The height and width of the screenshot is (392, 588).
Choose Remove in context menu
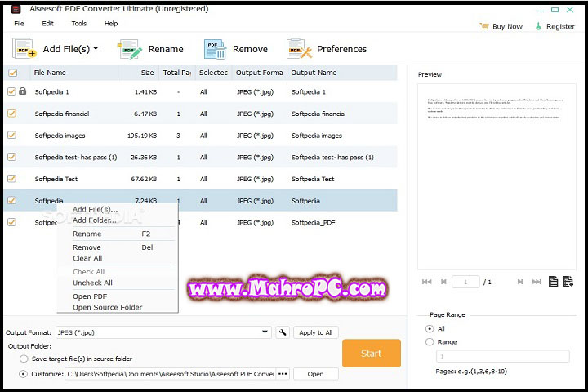point(118,247)
